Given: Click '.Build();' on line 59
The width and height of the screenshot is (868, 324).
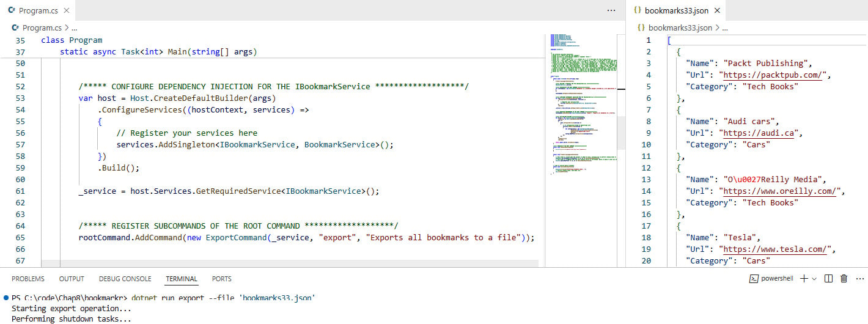Looking at the screenshot, I should [x=119, y=168].
